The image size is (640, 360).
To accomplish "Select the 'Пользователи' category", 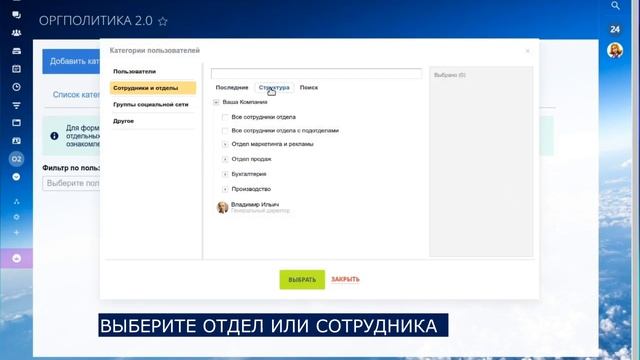I will [153, 71].
